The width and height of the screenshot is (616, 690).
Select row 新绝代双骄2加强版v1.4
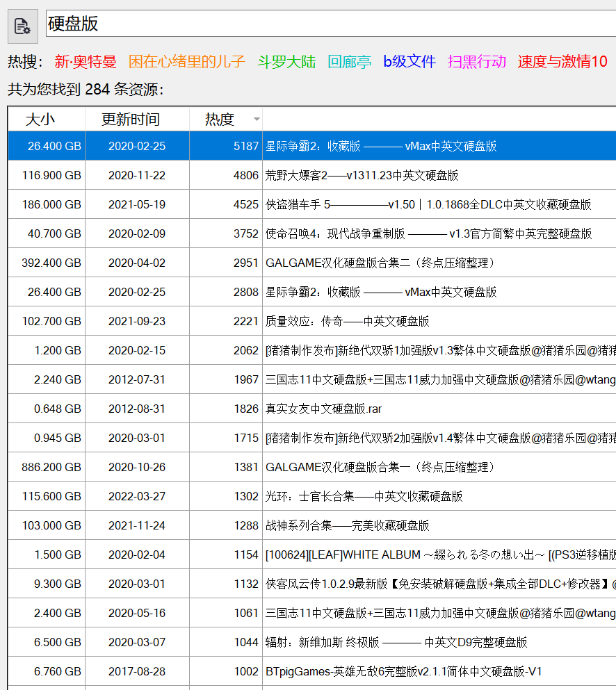311,438
